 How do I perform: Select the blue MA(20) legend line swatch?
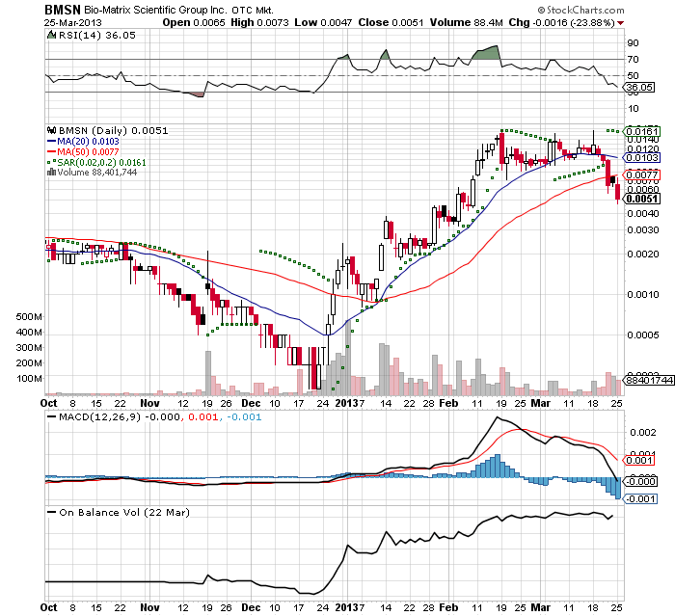52,141
